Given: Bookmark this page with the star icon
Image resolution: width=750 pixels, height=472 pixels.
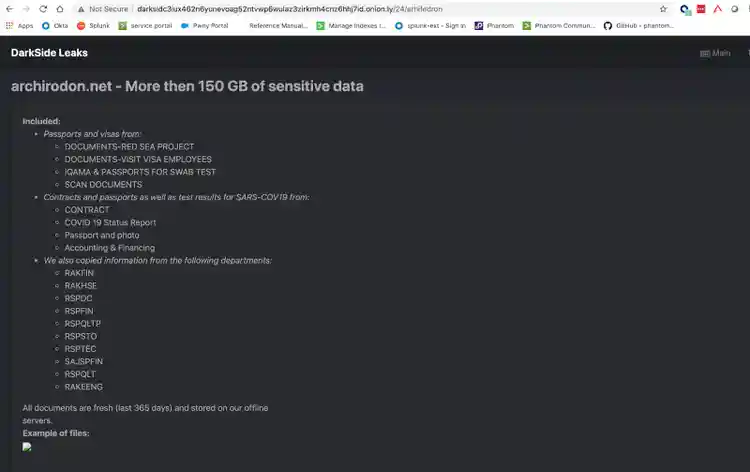Looking at the screenshot, I should [x=663, y=8].
